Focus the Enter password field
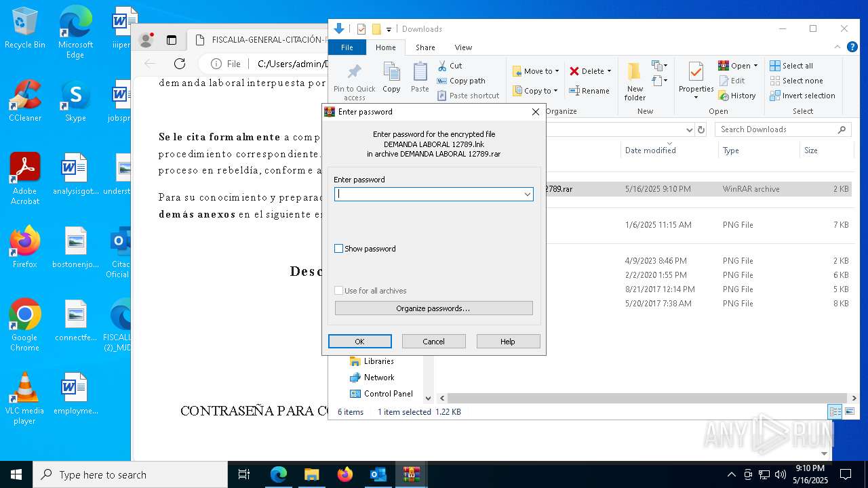 point(433,195)
